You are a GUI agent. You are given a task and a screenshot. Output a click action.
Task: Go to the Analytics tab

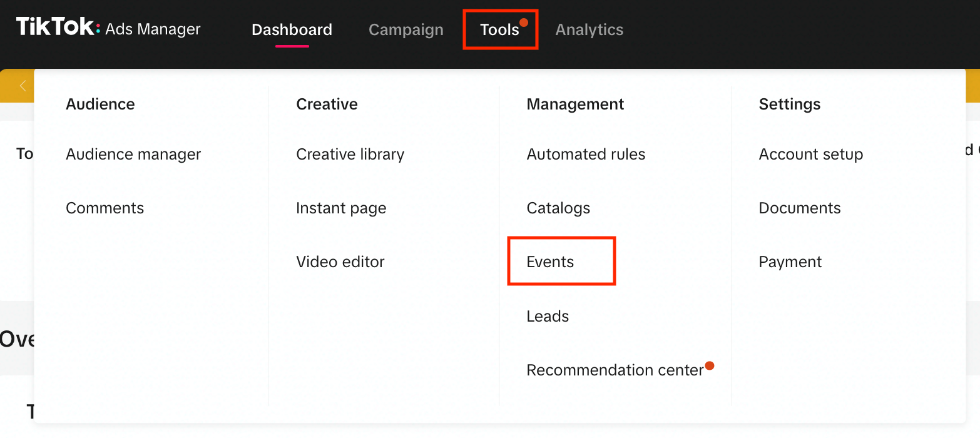point(590,29)
